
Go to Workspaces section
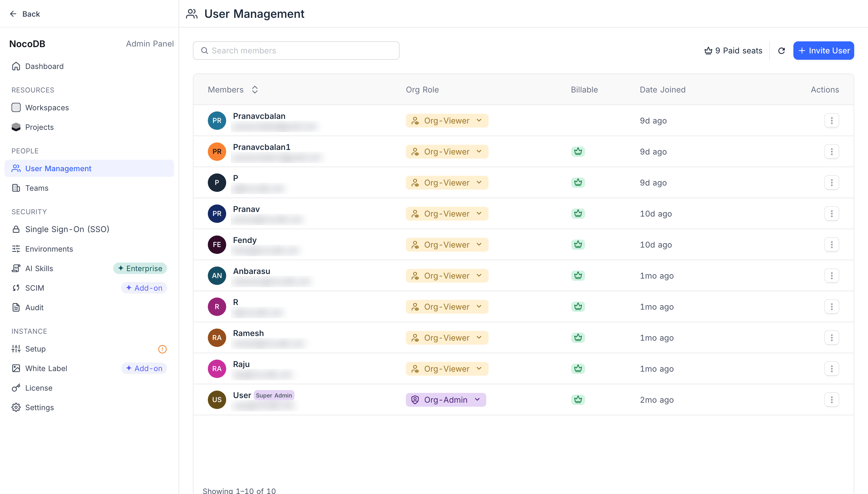coord(89,107)
